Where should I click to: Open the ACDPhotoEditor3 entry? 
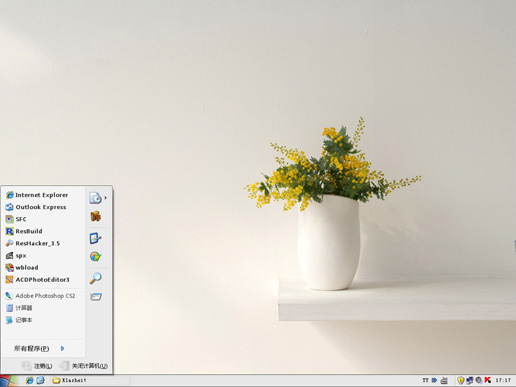(42, 280)
